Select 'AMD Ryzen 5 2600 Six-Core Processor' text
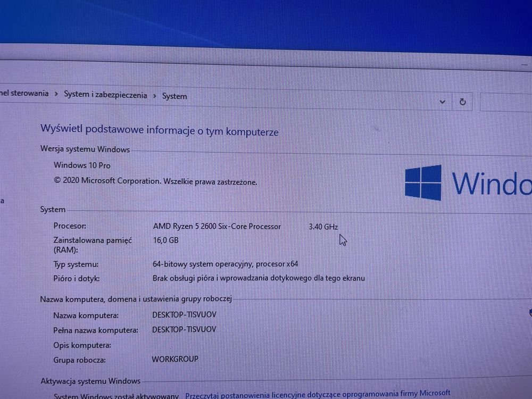 click(x=217, y=226)
